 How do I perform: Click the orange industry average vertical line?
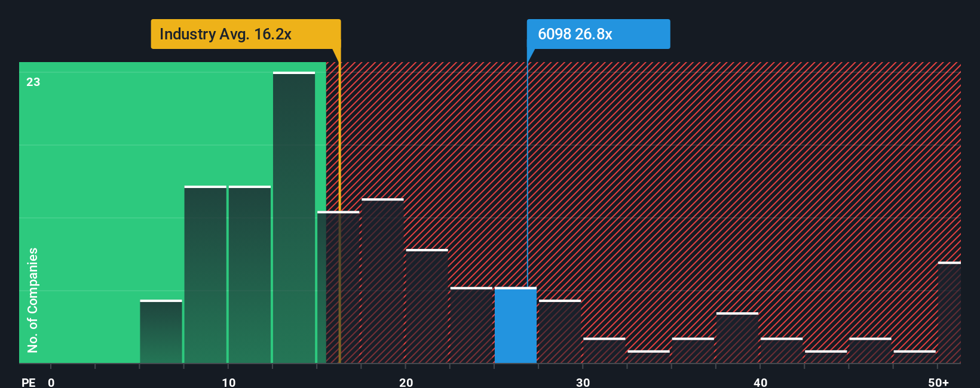339,213
